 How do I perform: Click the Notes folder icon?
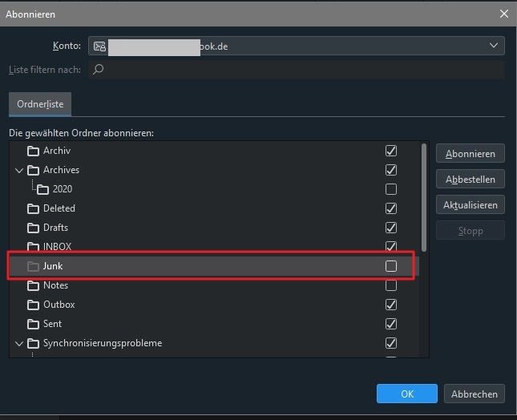(33, 285)
